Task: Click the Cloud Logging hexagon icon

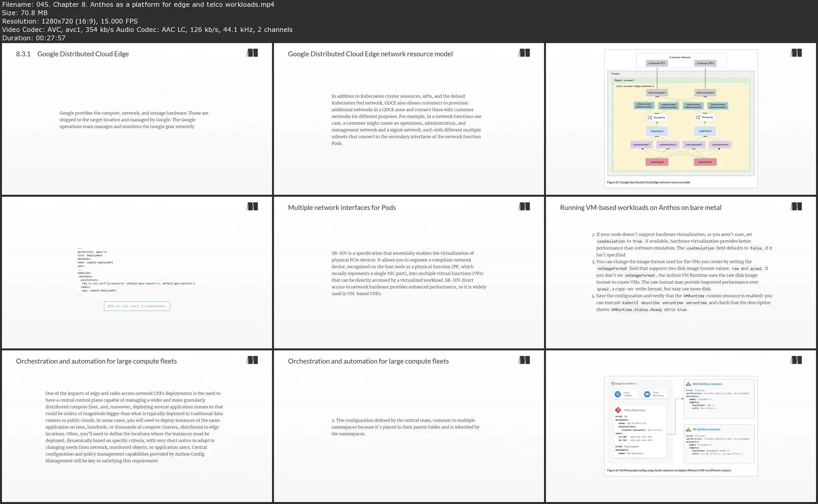Action: tap(618, 394)
